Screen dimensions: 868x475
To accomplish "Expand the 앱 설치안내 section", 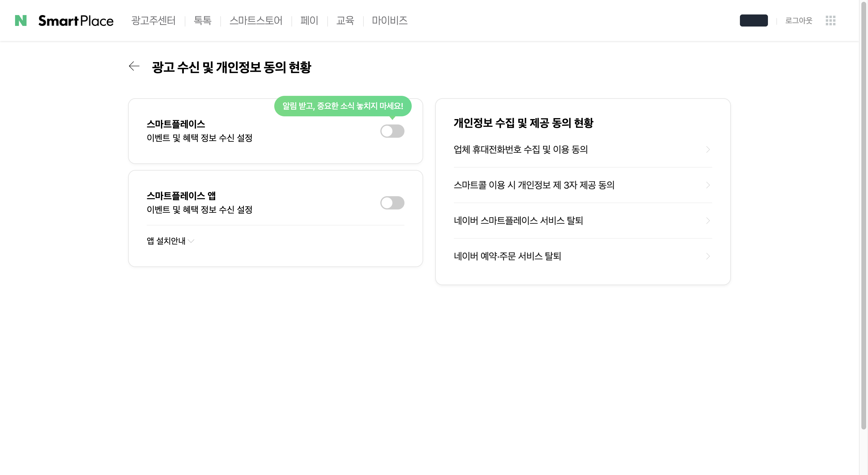I will (x=171, y=241).
